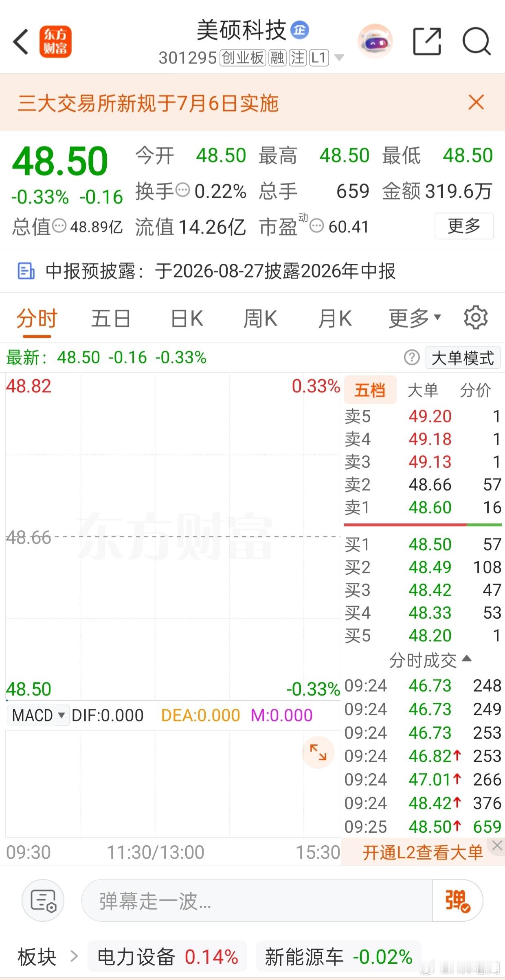Open the robot assistant avatar

coord(375,42)
